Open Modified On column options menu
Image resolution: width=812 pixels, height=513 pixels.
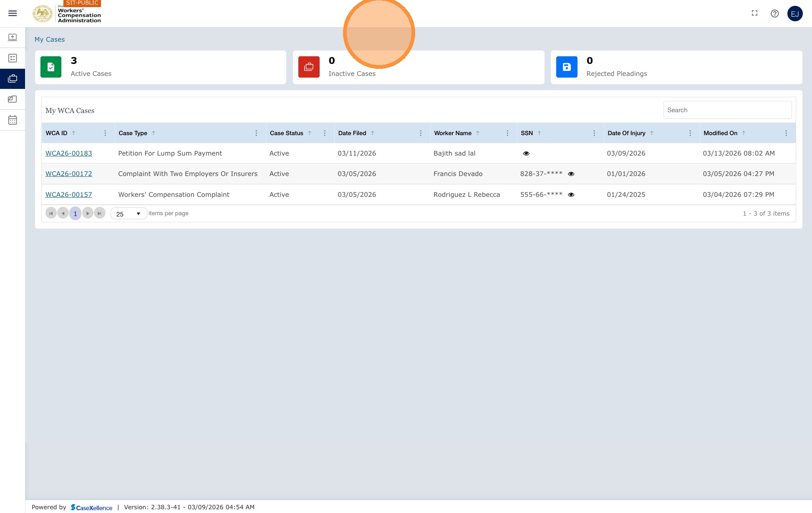pyautogui.click(x=786, y=133)
